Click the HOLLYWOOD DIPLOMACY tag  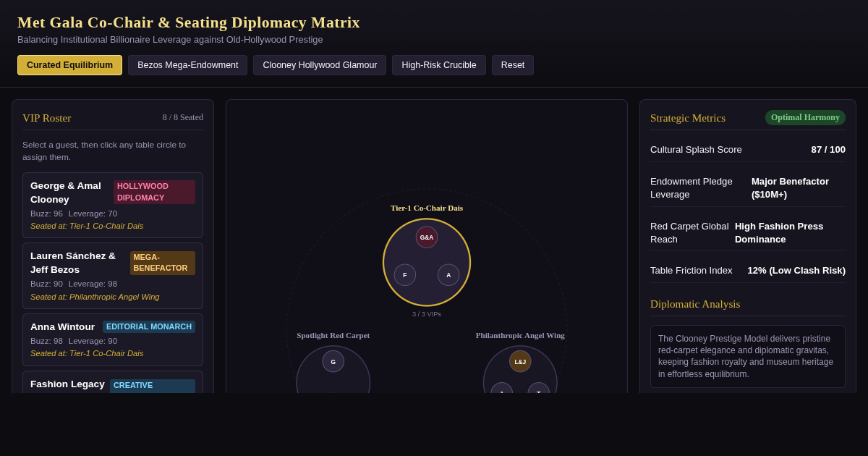coord(154,192)
